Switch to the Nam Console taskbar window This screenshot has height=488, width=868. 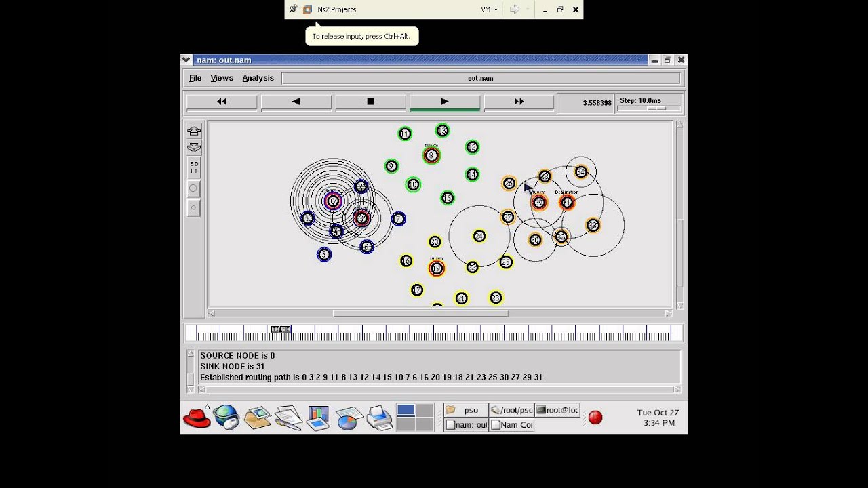[511, 425]
